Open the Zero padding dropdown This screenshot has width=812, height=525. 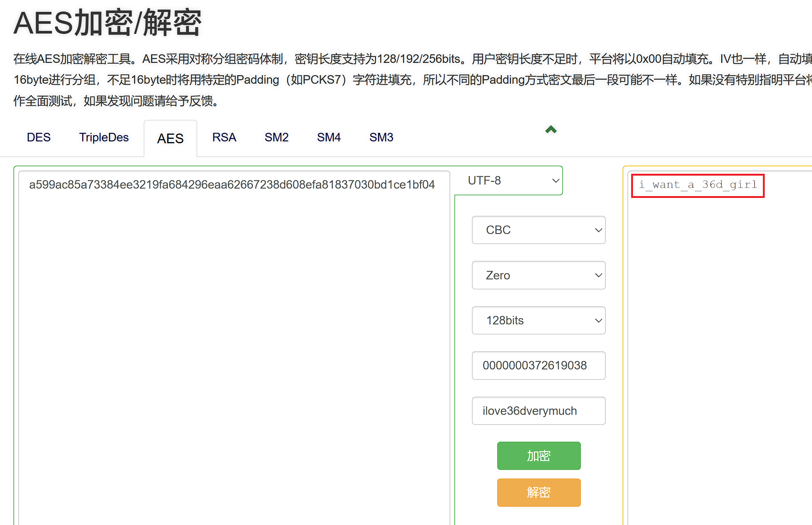click(538, 275)
